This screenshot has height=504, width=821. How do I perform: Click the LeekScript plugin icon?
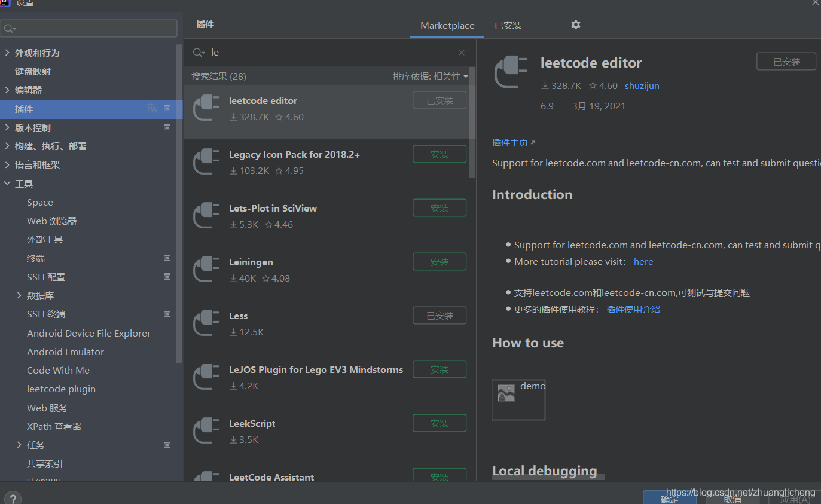[206, 430]
